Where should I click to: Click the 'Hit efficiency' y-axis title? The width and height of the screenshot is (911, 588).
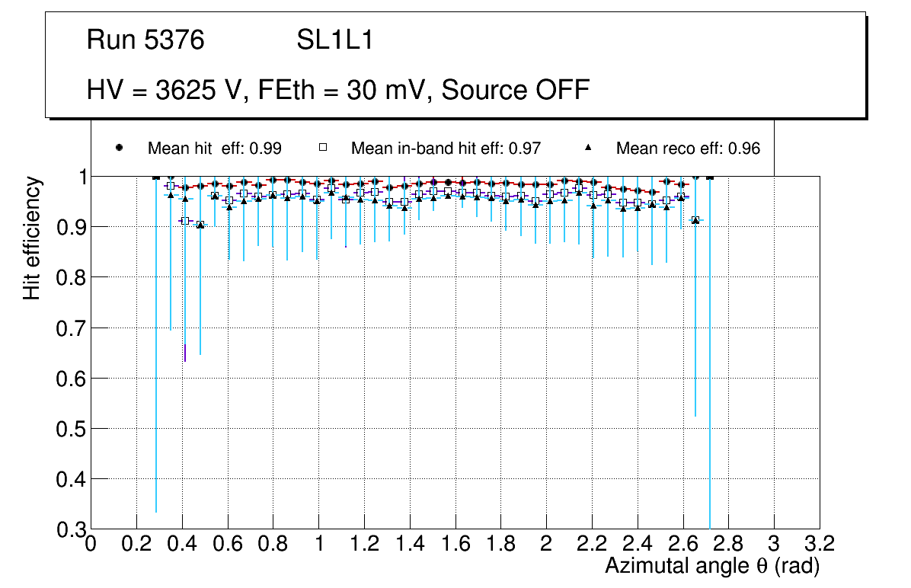pyautogui.click(x=31, y=238)
